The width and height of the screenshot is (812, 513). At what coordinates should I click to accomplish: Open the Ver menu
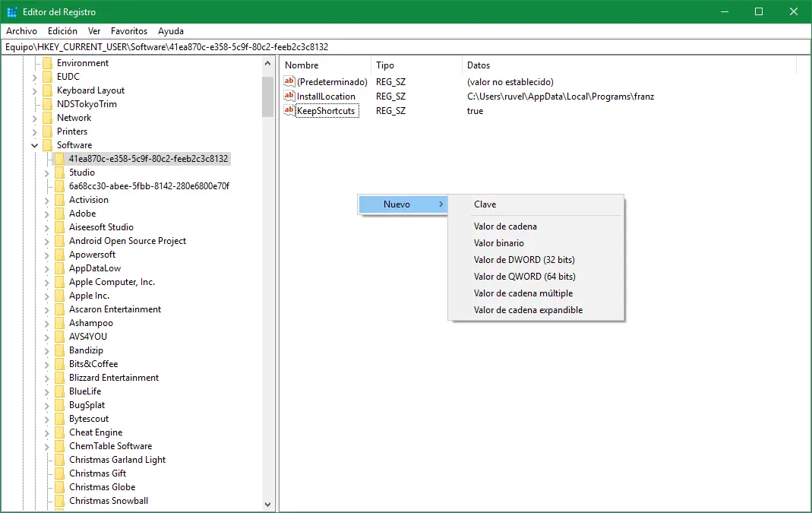(93, 31)
